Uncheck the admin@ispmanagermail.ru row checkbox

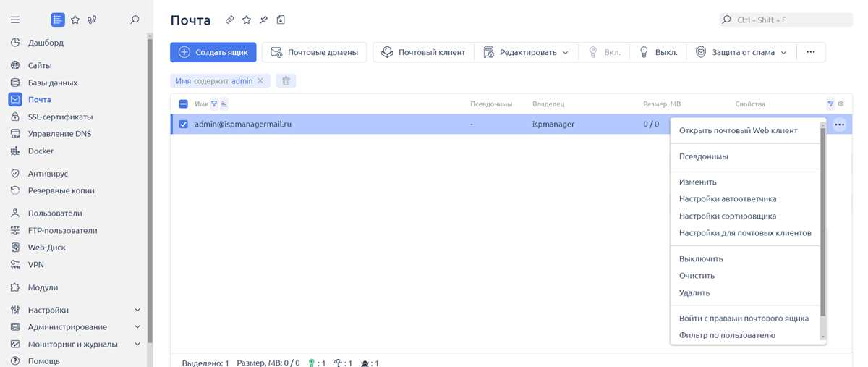183,125
